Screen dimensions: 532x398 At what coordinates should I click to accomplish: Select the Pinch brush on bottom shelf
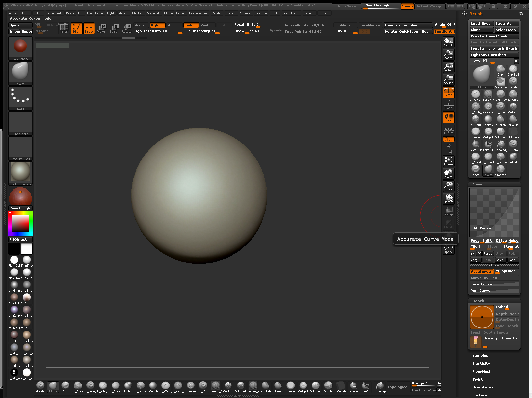(x=66, y=387)
